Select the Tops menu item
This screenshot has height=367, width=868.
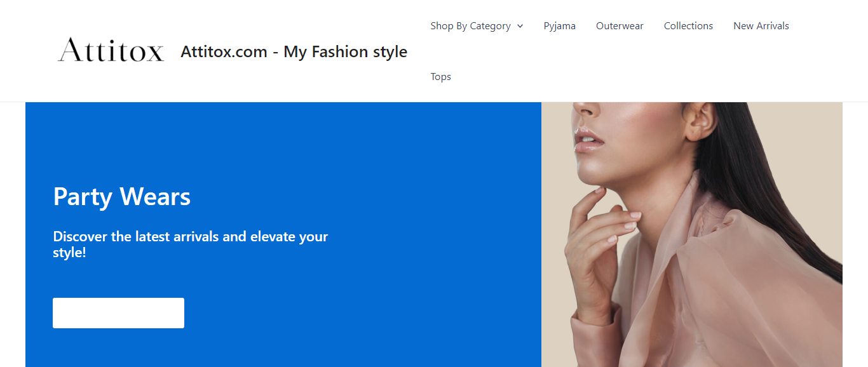(x=440, y=77)
